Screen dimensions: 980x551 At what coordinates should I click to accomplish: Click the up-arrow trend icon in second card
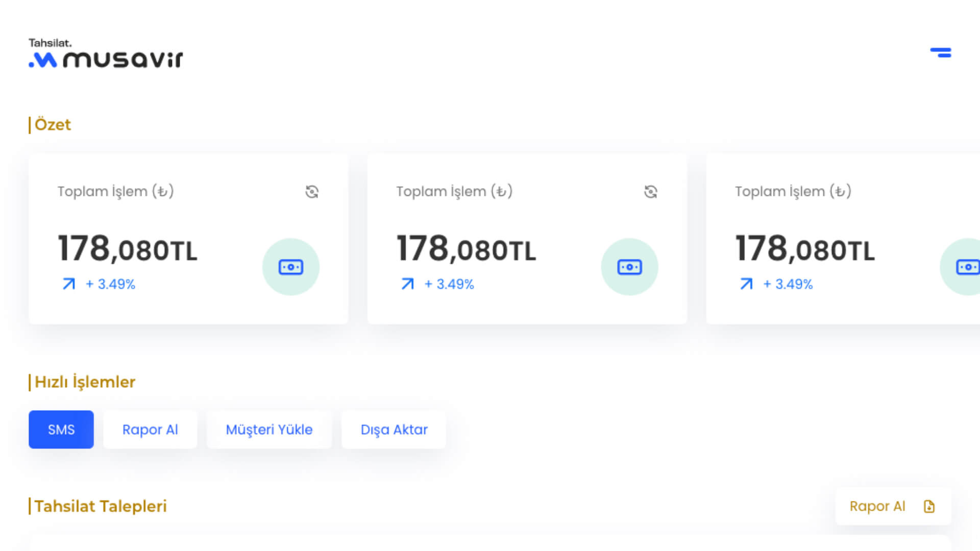[407, 284]
